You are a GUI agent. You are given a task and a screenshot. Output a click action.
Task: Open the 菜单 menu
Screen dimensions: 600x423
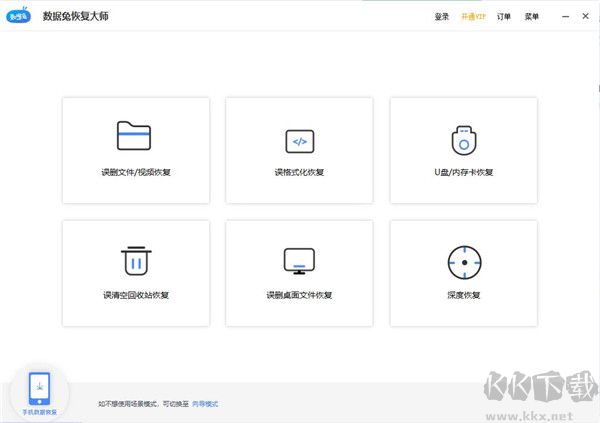[532, 17]
